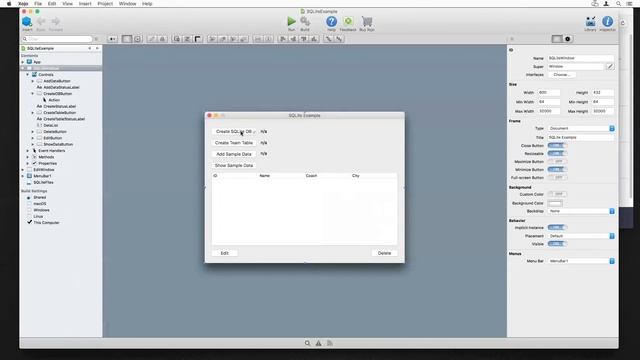Select the Create Team Table button
Screen dimensions: 640x360
(x=234, y=143)
